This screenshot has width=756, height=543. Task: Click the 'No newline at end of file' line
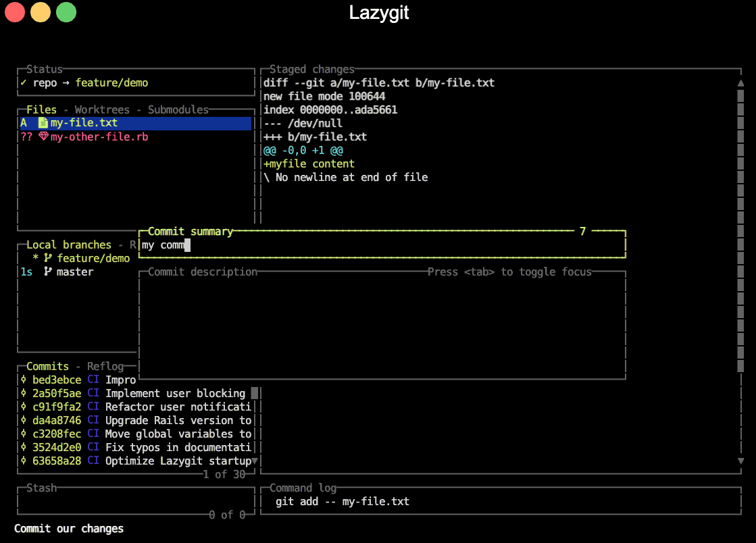click(x=346, y=177)
